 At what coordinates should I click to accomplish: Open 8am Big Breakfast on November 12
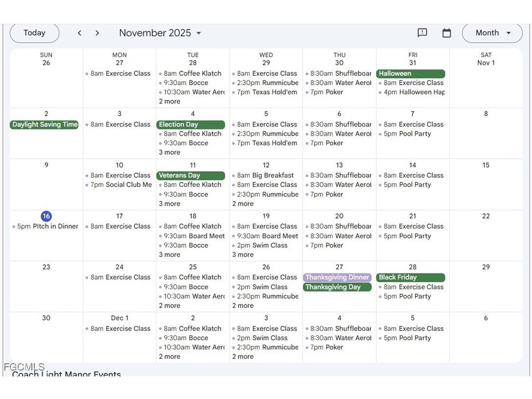(x=265, y=175)
